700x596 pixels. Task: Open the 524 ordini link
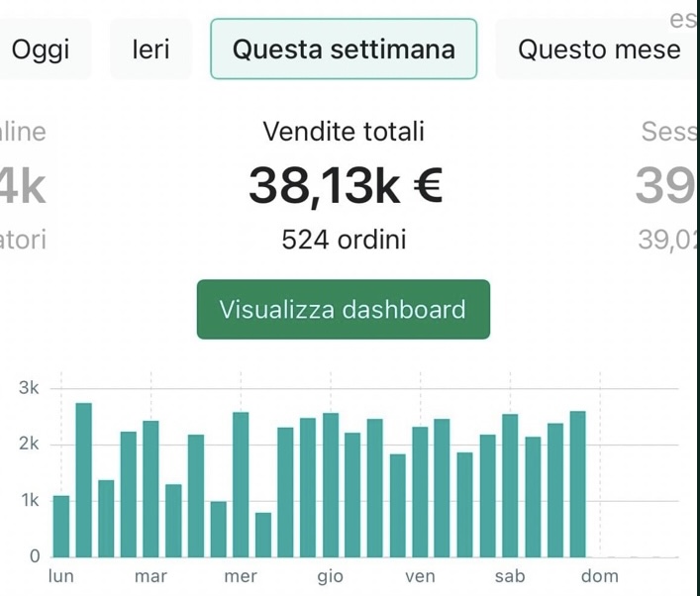(x=344, y=240)
